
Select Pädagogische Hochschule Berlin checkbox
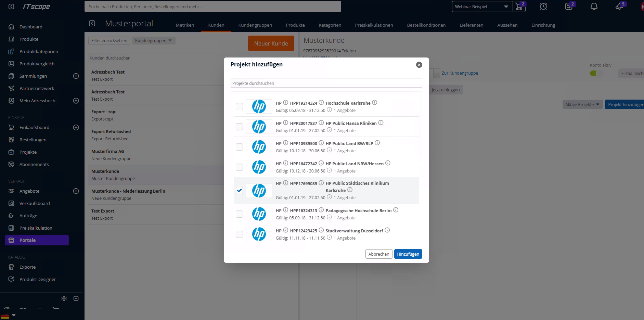[x=240, y=214]
